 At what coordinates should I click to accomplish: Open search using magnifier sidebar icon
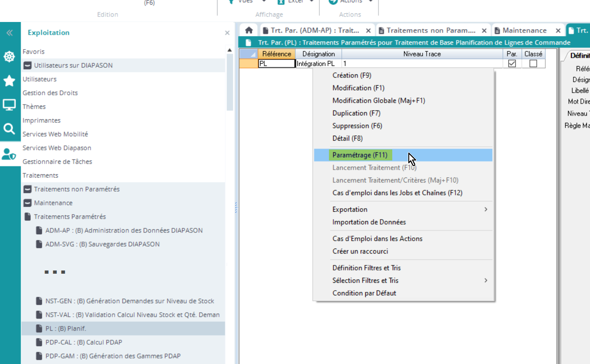[10, 129]
